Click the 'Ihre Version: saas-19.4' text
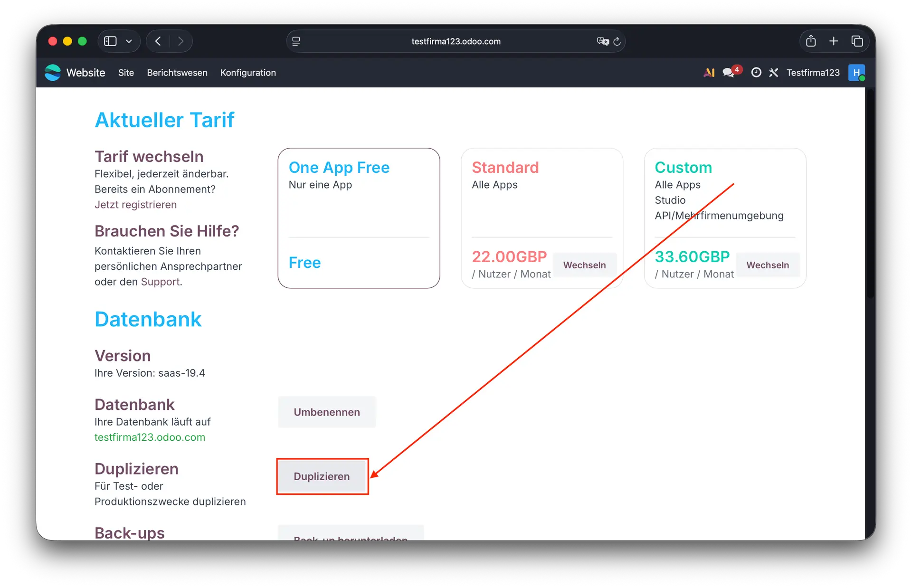912x588 pixels. point(150,373)
